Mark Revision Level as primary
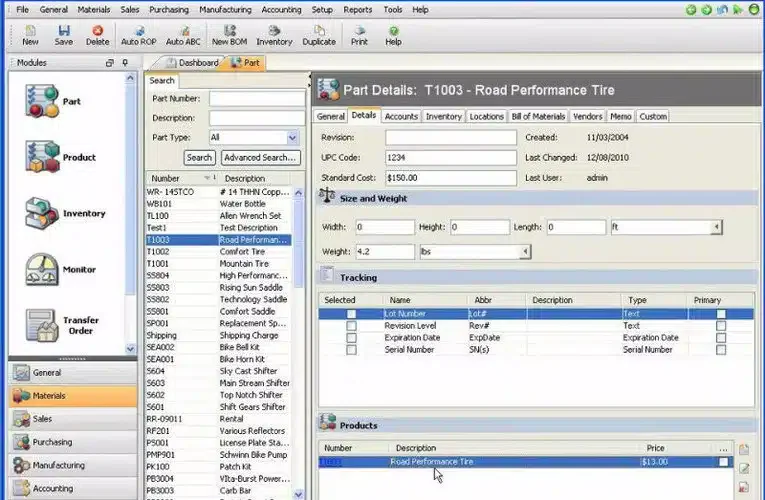This screenshot has height=500, width=765. (721, 326)
